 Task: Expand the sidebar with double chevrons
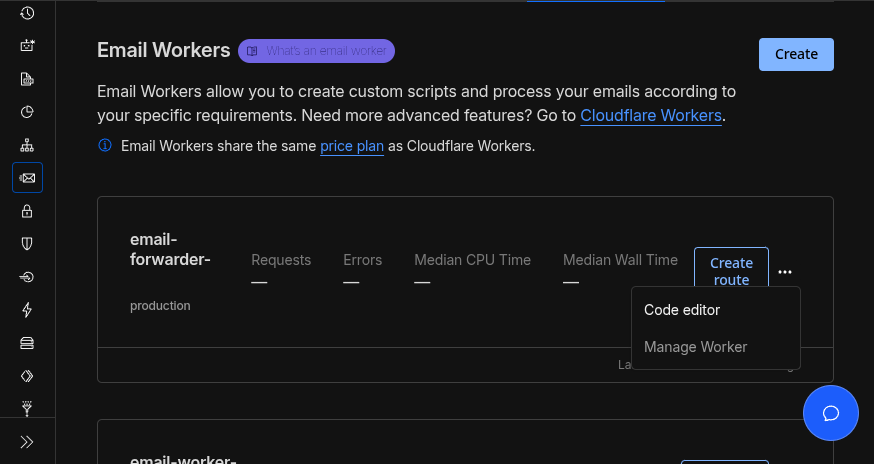click(27, 441)
